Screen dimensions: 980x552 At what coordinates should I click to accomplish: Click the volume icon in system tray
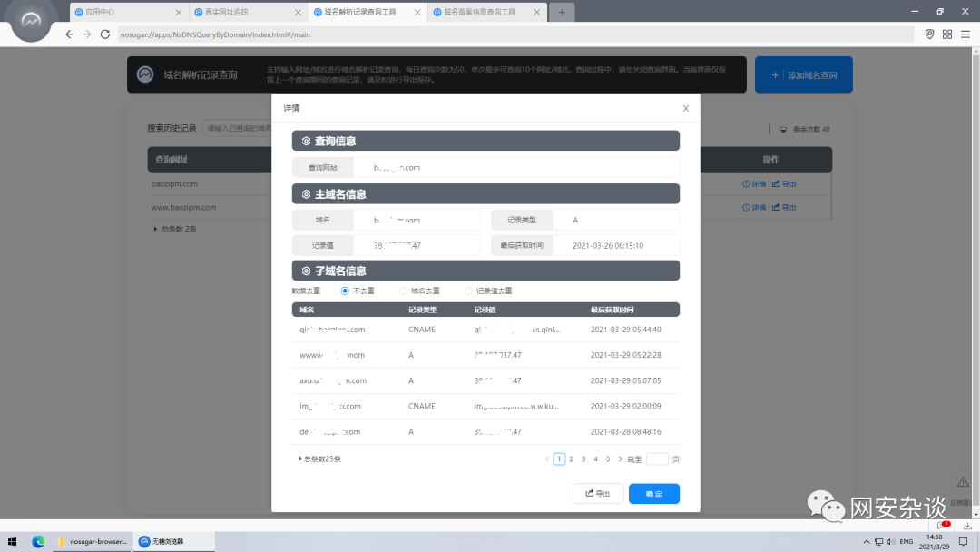[891, 541]
